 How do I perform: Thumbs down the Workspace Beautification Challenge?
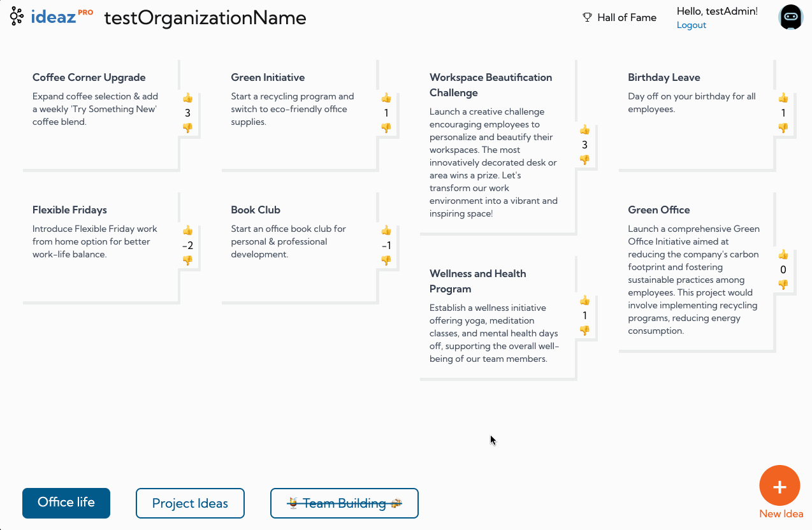click(x=584, y=160)
